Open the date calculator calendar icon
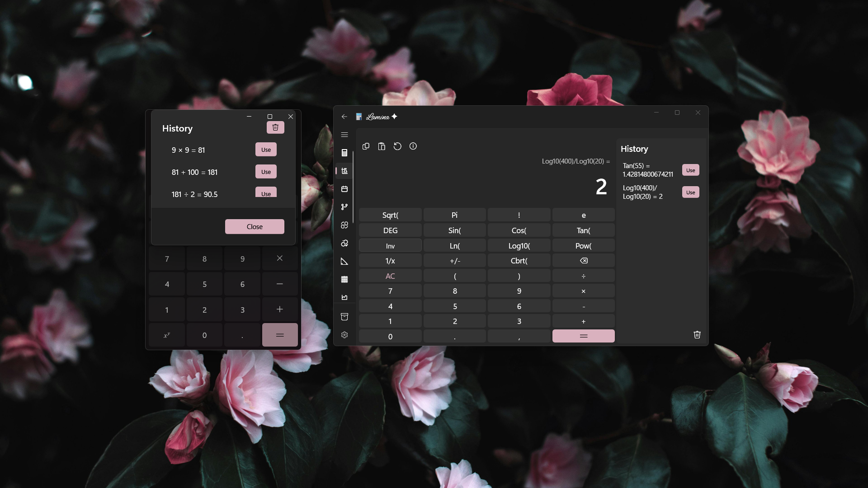868x488 pixels. pyautogui.click(x=344, y=189)
